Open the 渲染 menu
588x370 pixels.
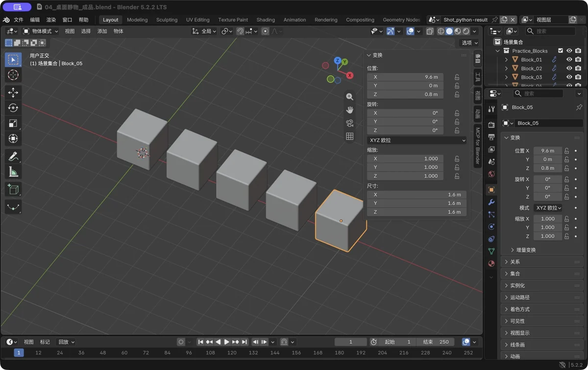(51, 20)
